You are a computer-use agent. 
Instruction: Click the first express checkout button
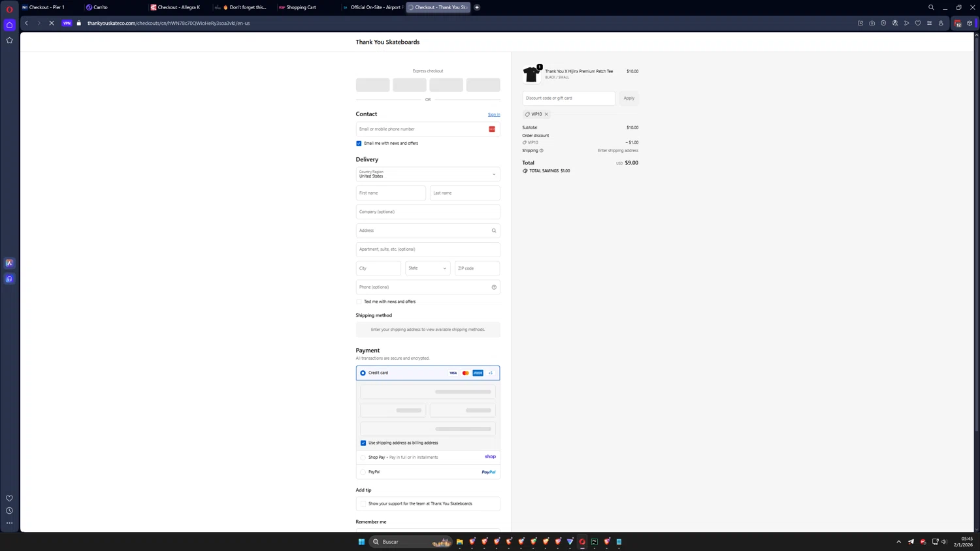[x=372, y=85]
